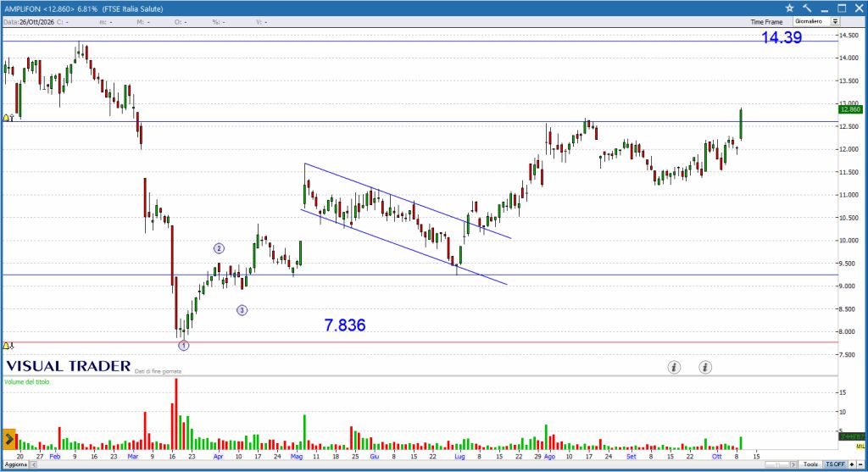Click the latest green candlestick at 12.86
This screenshot has height=472, width=868.
pos(741,124)
